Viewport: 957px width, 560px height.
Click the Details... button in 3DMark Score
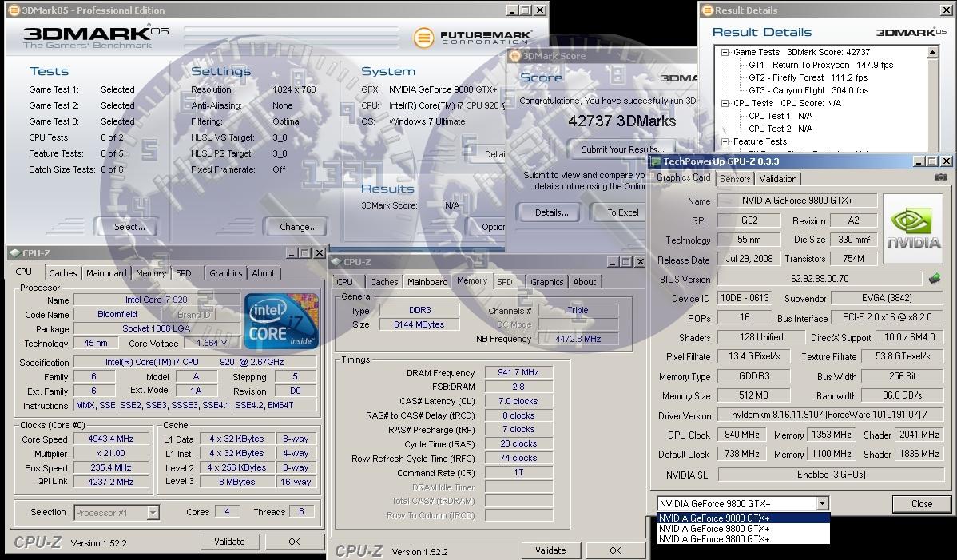[x=552, y=213]
